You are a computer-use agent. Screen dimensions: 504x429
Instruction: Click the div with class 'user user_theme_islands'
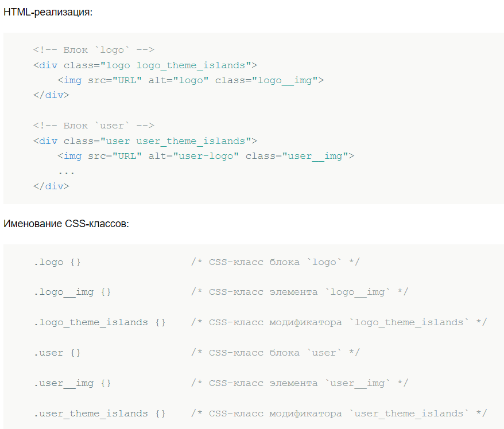145,141
